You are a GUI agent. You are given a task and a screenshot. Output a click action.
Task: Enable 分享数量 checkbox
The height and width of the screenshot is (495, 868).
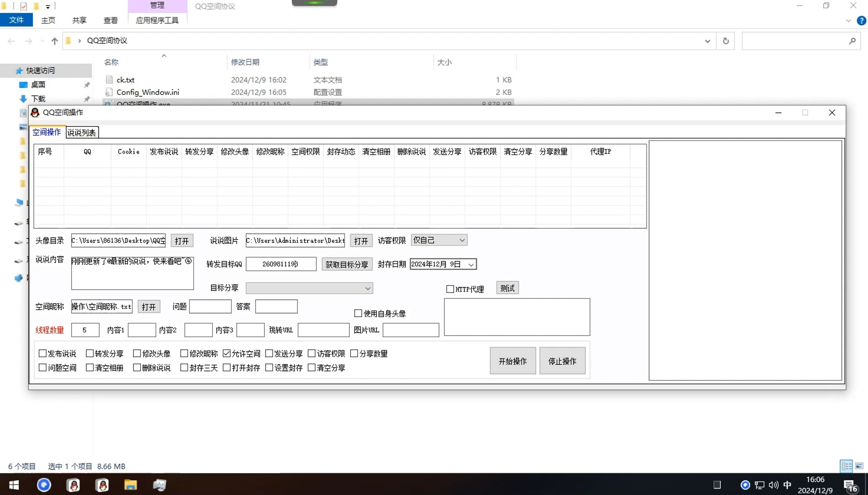pyautogui.click(x=354, y=353)
